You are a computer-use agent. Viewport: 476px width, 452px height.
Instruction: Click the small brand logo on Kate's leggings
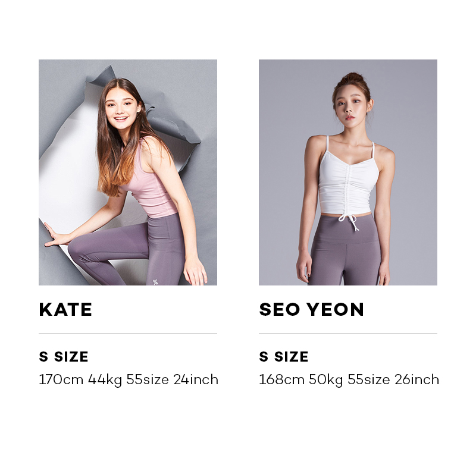155,282
